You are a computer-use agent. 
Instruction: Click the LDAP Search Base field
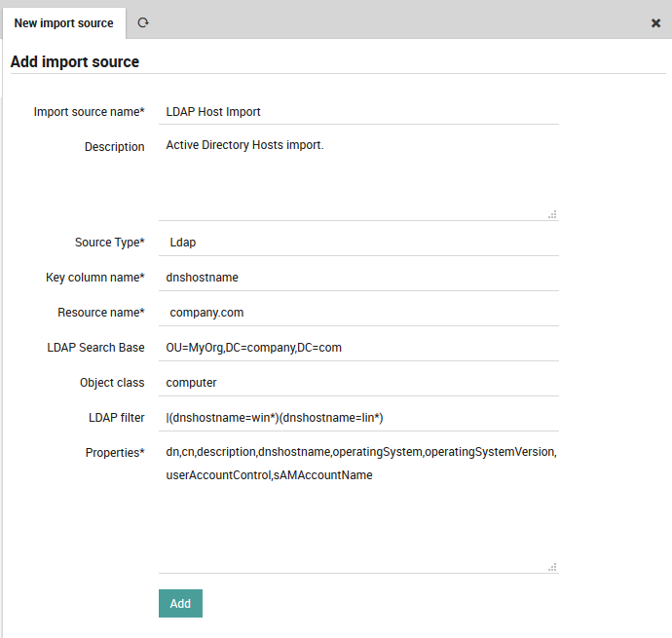click(358, 348)
